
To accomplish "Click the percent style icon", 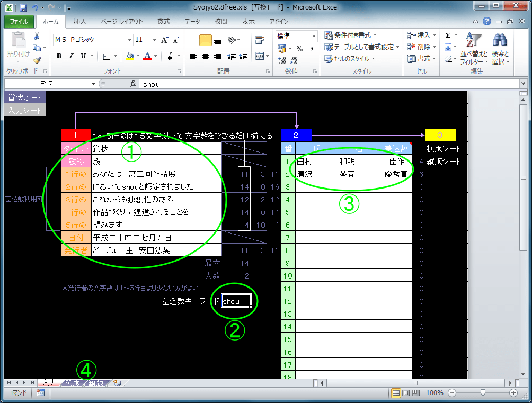I will 299,49.
